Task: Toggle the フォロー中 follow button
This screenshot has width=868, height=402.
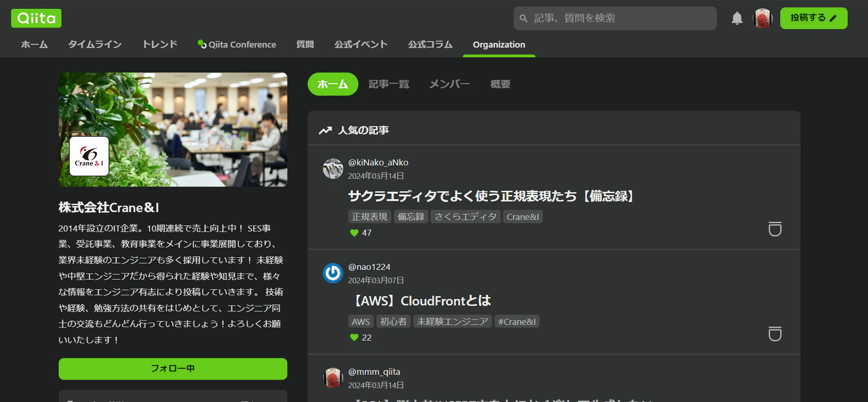Action: (x=173, y=369)
